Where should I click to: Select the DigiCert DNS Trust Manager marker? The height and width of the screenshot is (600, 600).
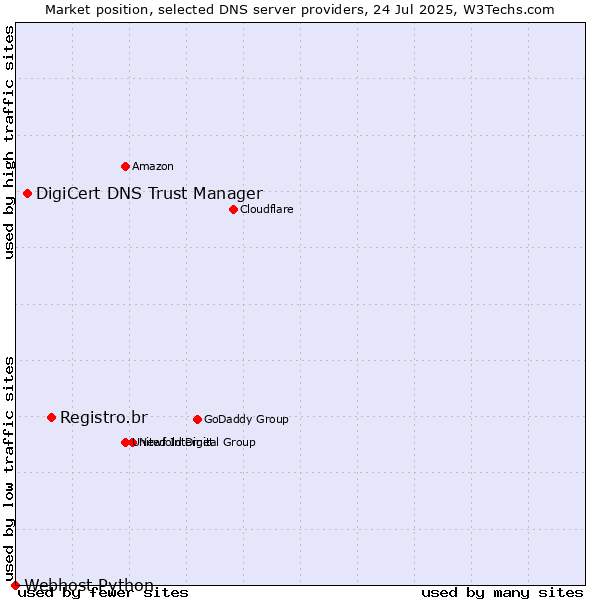tap(27, 194)
